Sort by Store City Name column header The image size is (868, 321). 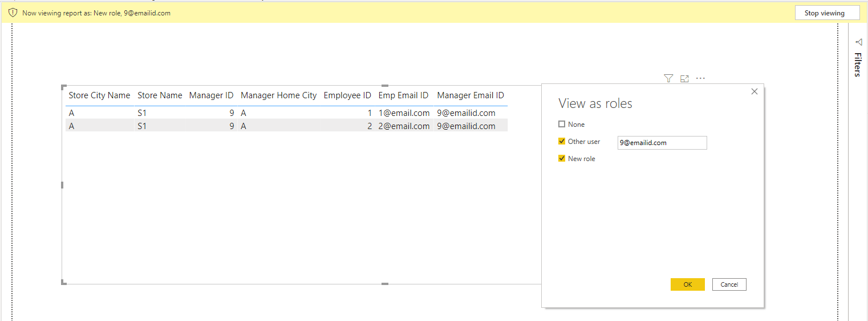(x=99, y=95)
